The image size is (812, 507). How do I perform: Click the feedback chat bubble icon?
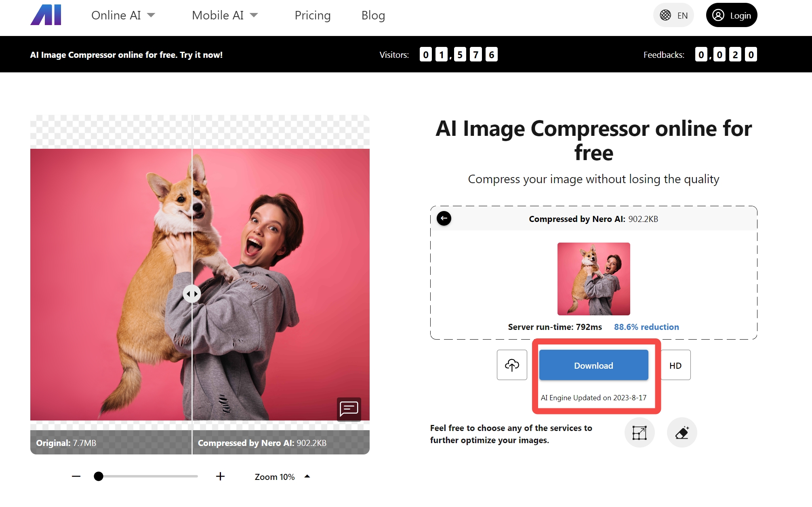click(348, 410)
